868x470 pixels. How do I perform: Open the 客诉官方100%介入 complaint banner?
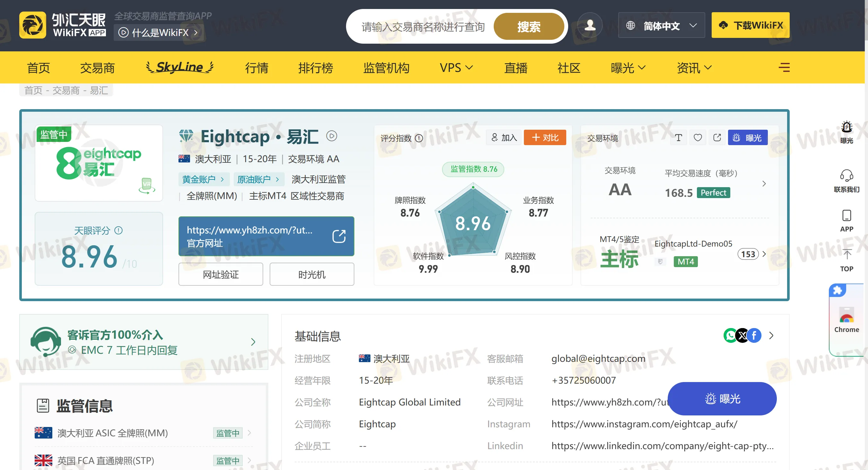point(144,342)
